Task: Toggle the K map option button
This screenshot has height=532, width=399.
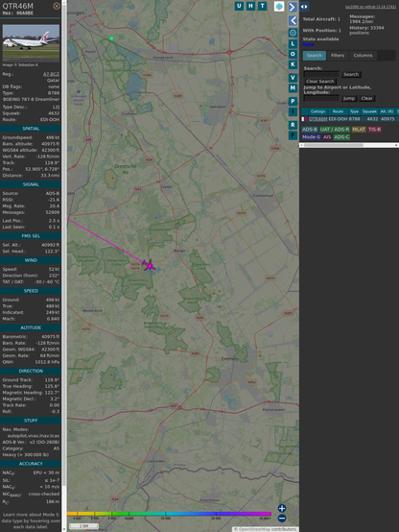Action: click(x=293, y=64)
